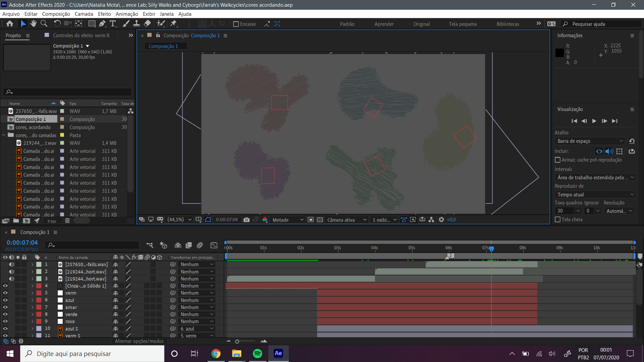Select the Pen tool
The height and width of the screenshot is (362, 644).
[x=102, y=23]
